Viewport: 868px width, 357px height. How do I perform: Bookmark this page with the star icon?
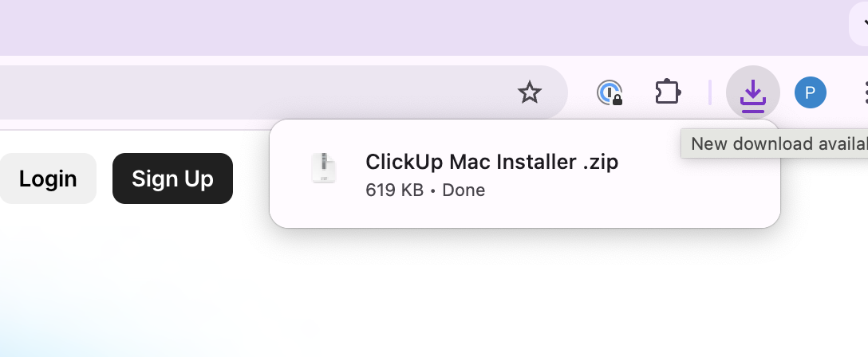(x=530, y=93)
